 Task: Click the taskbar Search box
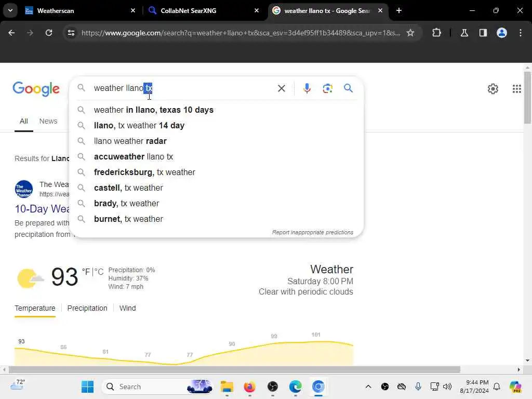click(x=158, y=387)
